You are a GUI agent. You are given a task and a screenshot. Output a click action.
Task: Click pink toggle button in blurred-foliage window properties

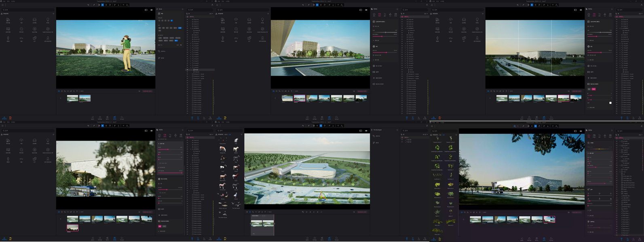point(160,226)
